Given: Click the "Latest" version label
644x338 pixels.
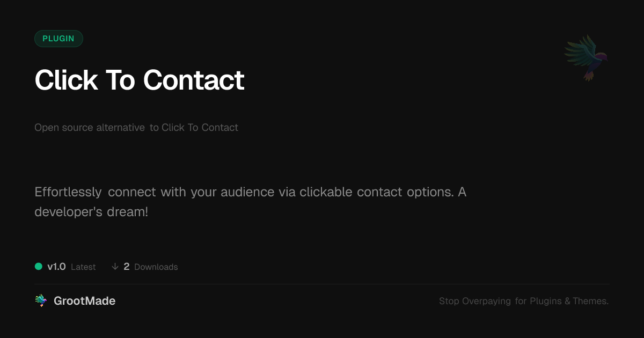Looking at the screenshot, I should point(83,267).
